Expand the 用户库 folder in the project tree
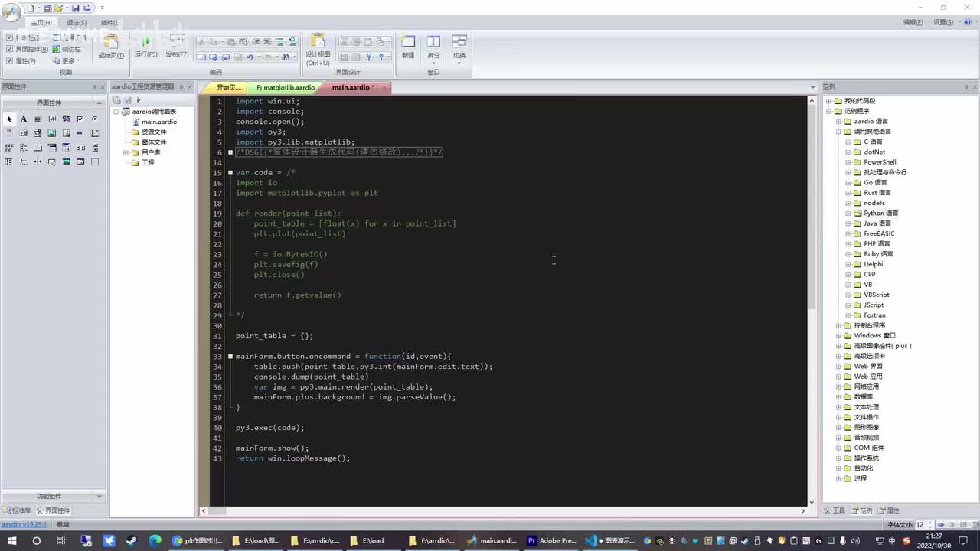980x551 pixels. pyautogui.click(x=126, y=152)
